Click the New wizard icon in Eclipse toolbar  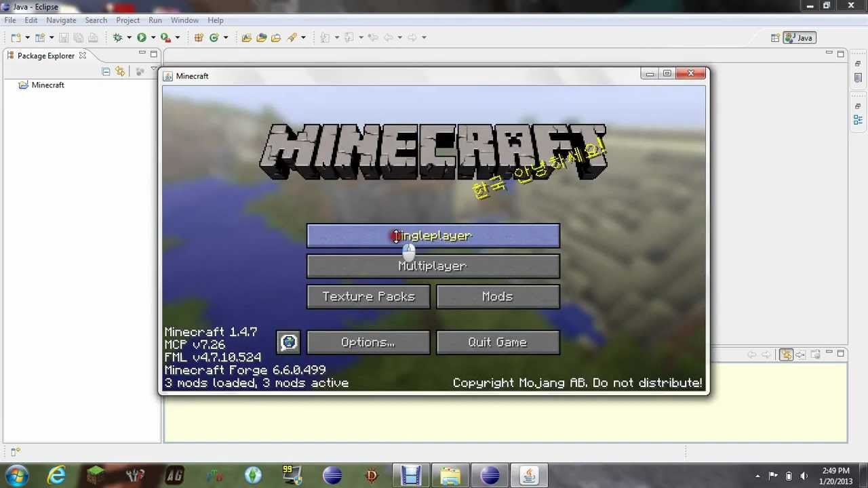pyautogui.click(x=16, y=38)
